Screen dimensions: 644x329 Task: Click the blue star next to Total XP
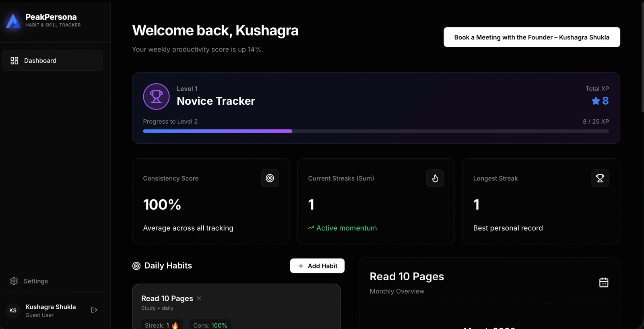595,101
